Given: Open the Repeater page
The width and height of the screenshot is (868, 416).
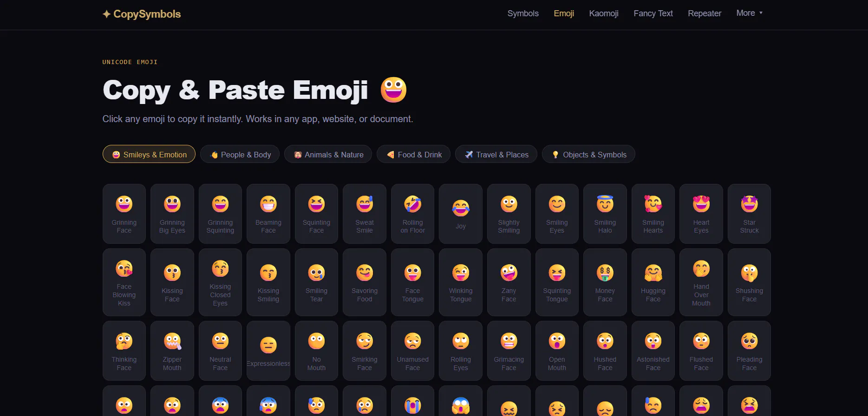Looking at the screenshot, I should click(705, 13).
